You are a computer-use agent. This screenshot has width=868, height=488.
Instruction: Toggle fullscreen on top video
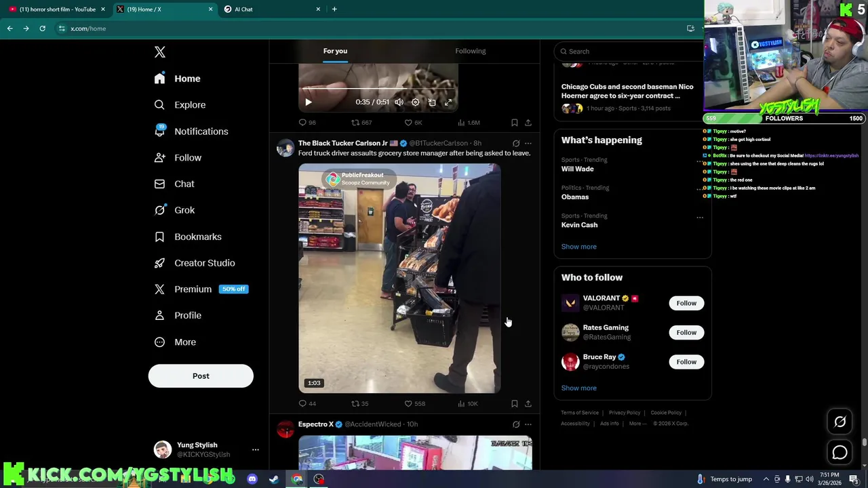448,102
